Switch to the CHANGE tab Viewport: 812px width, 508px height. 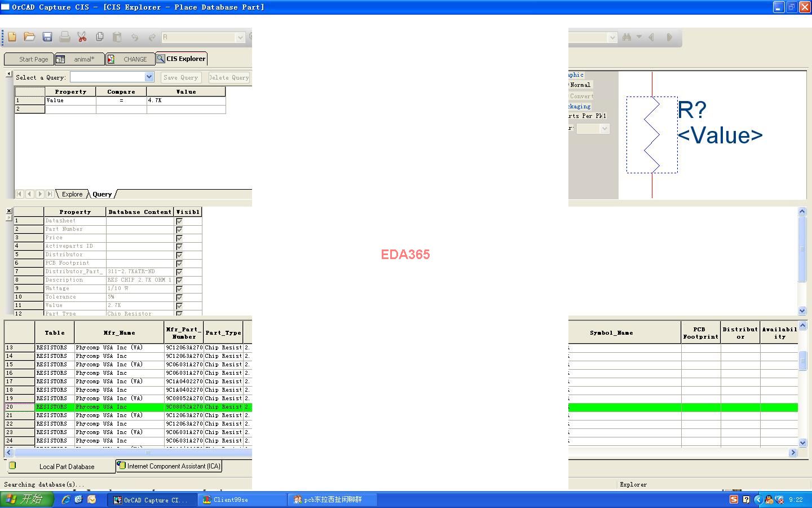coord(130,59)
